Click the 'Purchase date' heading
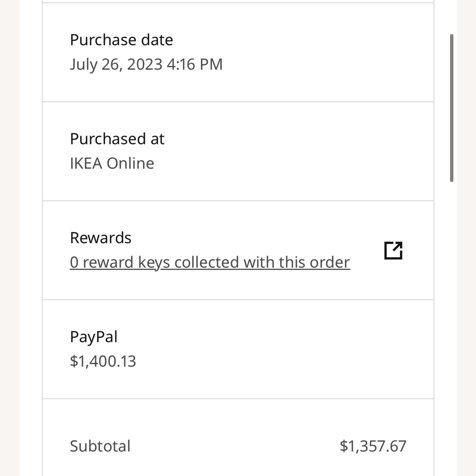Viewport: 476px width, 476px height. click(121, 40)
